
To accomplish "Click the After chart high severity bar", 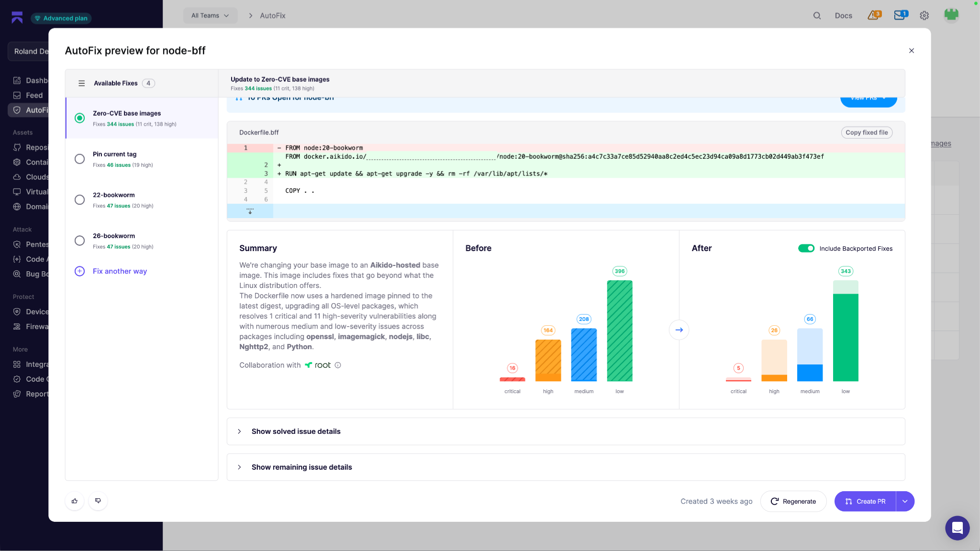I will point(774,361).
